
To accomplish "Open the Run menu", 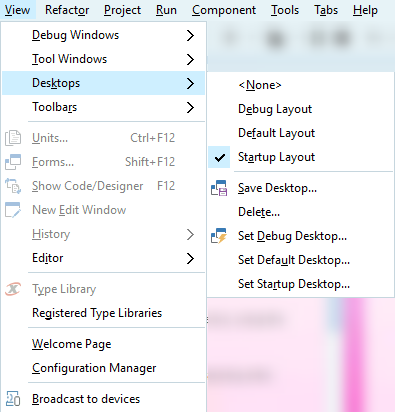I will click(x=166, y=10).
